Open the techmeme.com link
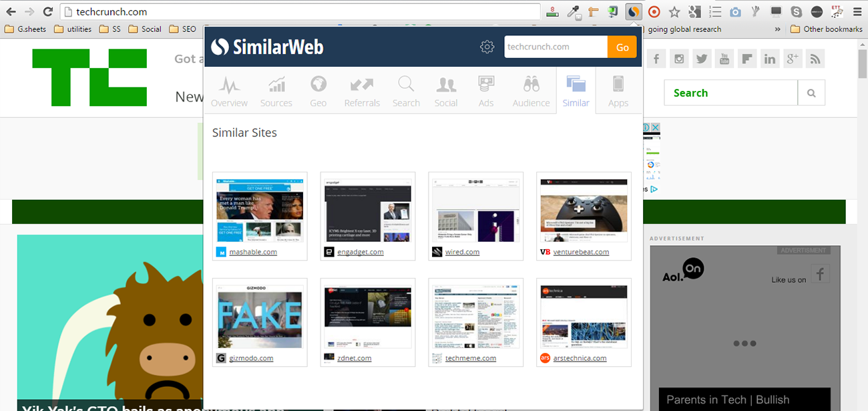The height and width of the screenshot is (411, 868). coord(471,358)
